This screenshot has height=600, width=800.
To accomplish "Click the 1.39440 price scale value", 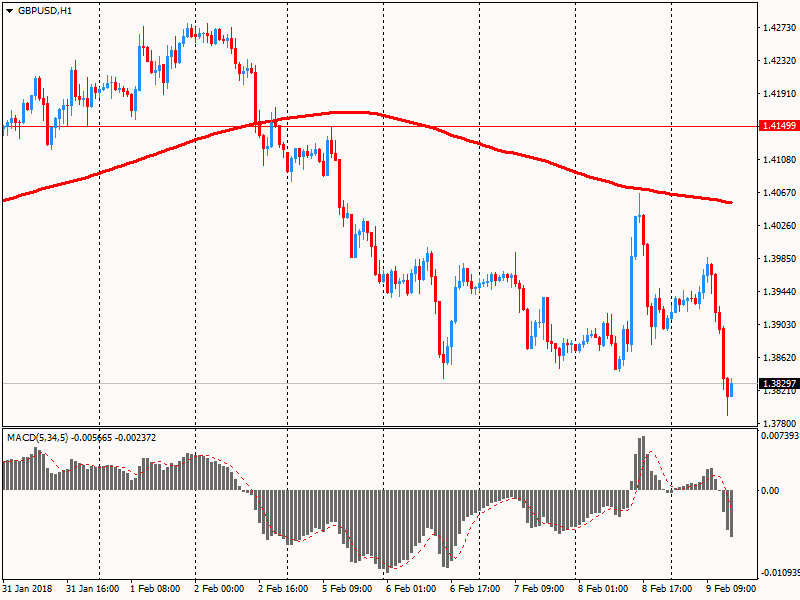I will (x=779, y=292).
